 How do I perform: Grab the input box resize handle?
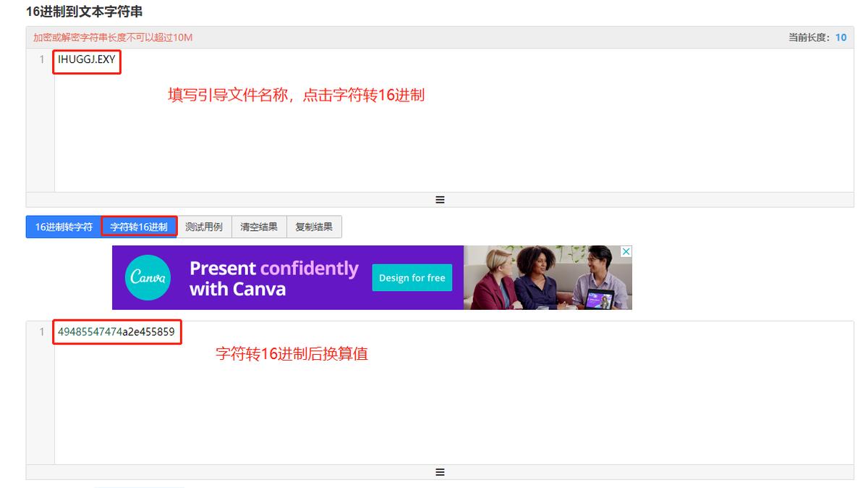click(x=440, y=200)
